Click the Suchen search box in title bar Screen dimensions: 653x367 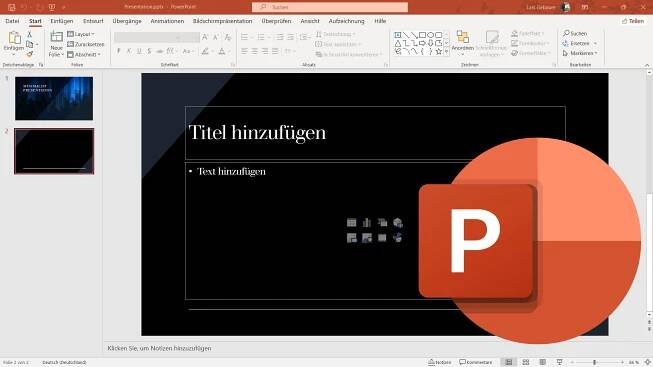[x=330, y=7]
